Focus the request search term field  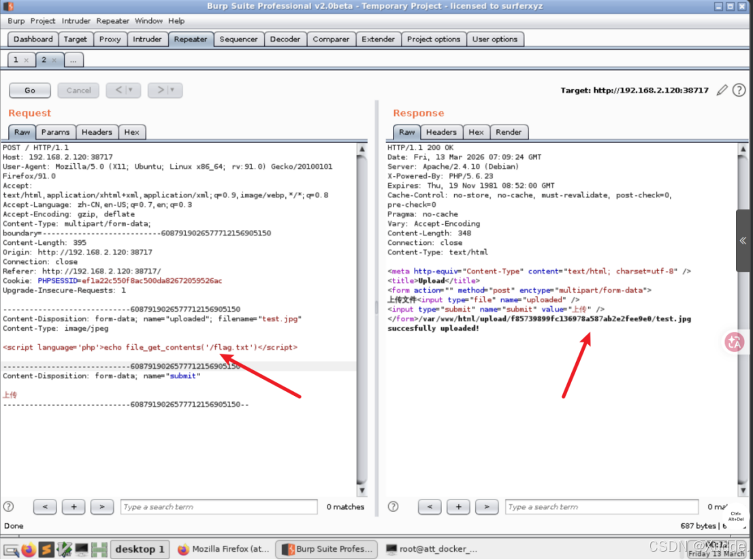(219, 507)
